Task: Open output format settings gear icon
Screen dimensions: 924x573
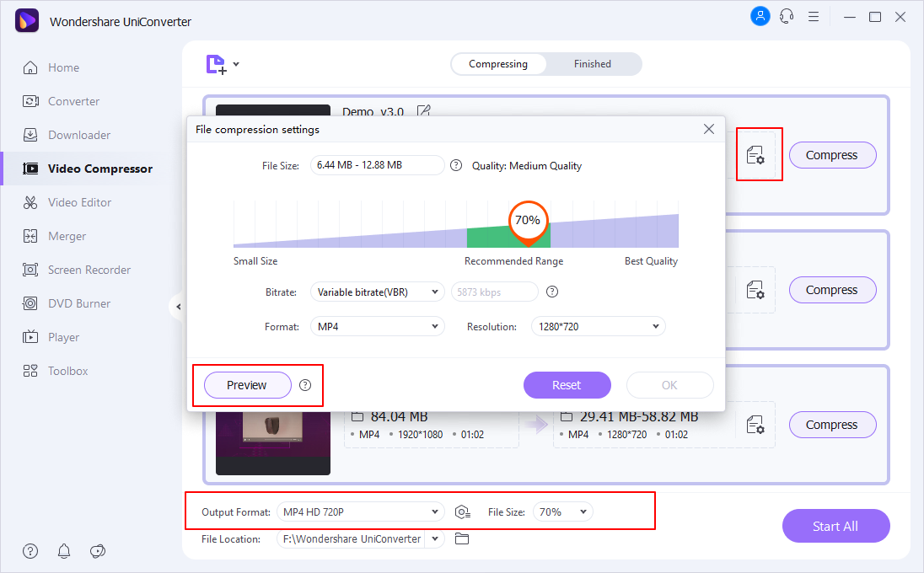Action: [463, 512]
